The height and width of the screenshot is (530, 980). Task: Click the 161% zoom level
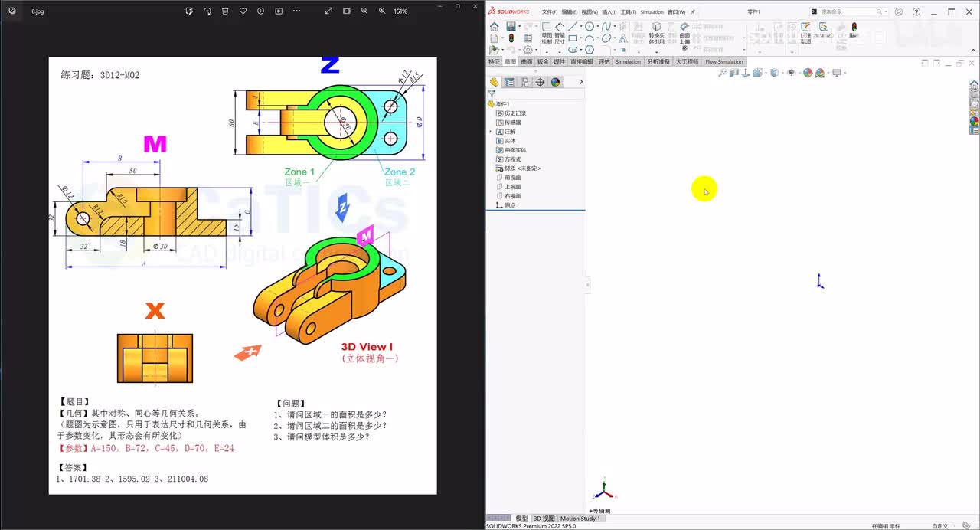[x=400, y=11]
